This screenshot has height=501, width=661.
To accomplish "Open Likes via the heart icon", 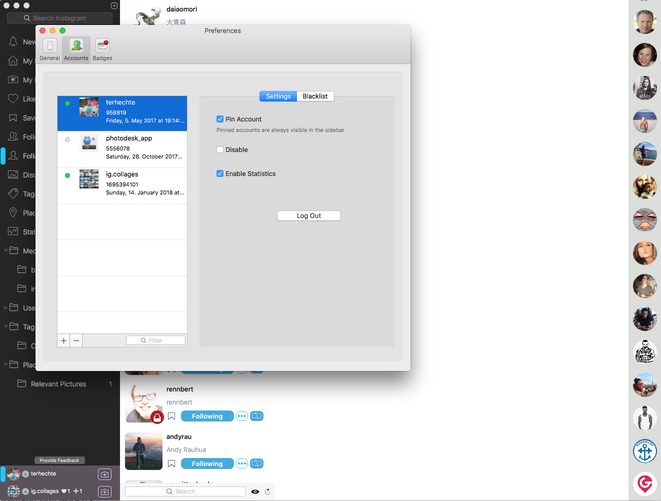I will pyautogui.click(x=13, y=99).
